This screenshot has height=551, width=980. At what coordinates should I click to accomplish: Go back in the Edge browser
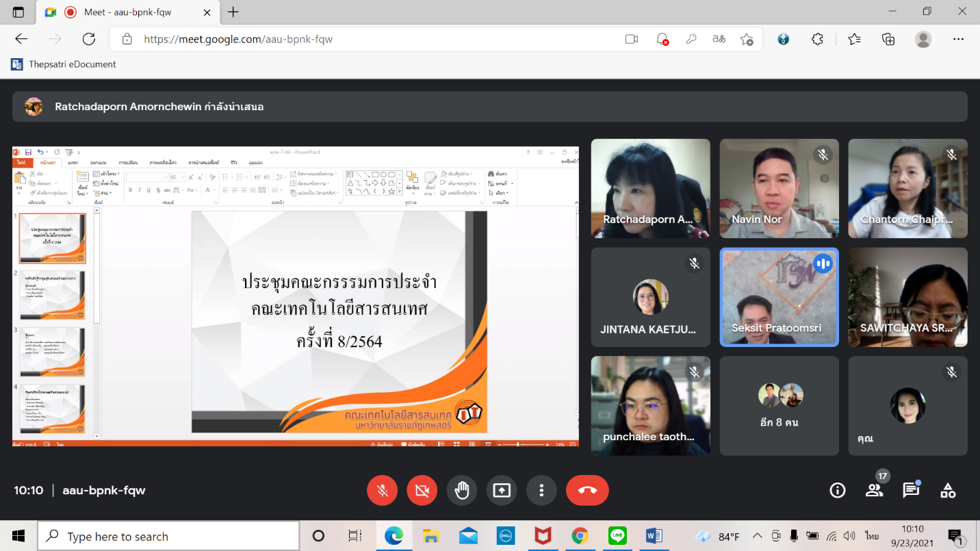tap(21, 39)
